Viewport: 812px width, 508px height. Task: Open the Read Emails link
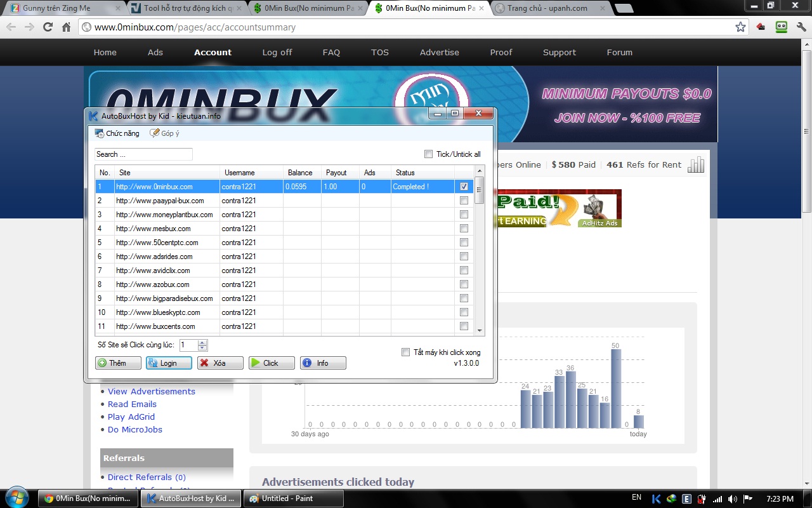pyautogui.click(x=132, y=404)
